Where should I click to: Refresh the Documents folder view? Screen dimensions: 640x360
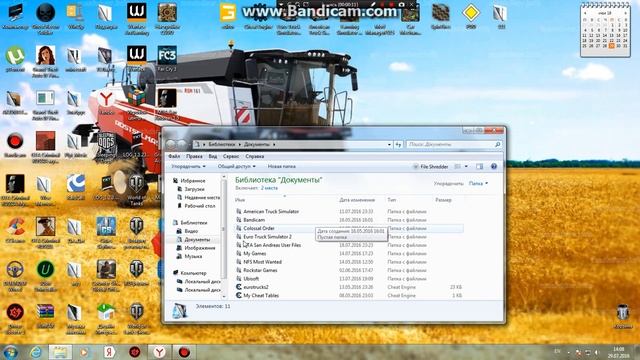point(398,144)
